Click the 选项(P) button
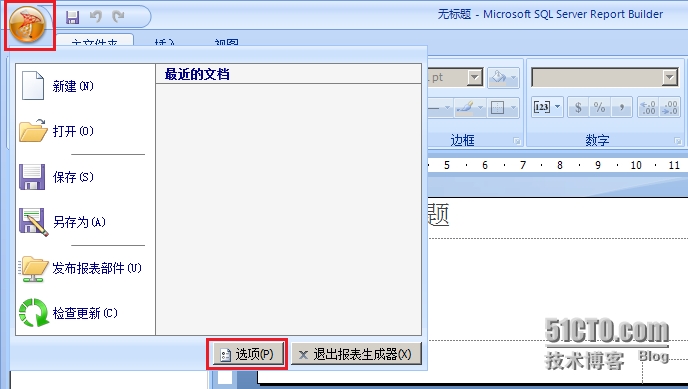This screenshot has height=389, width=688. pyautogui.click(x=247, y=354)
